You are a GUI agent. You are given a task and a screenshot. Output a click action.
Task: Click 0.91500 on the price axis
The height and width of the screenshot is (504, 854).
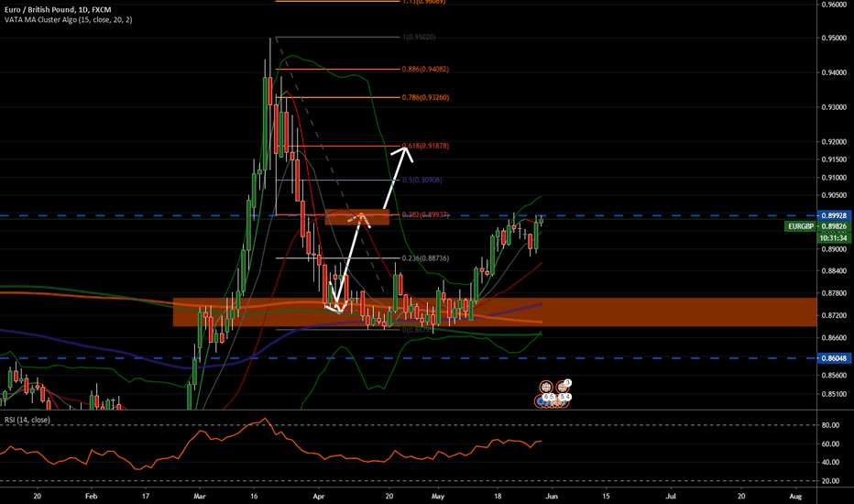(x=835, y=159)
